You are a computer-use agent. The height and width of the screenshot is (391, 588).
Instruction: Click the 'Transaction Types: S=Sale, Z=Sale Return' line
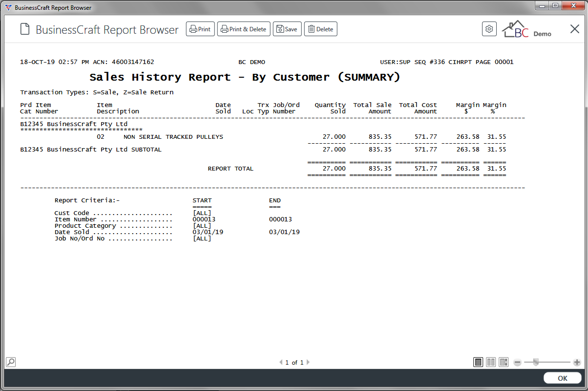coord(97,92)
